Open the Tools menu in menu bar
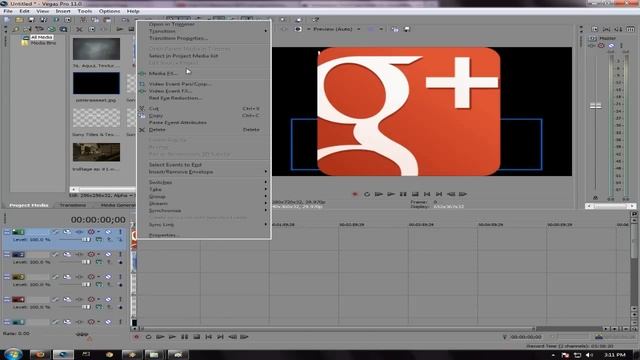 [84, 11]
